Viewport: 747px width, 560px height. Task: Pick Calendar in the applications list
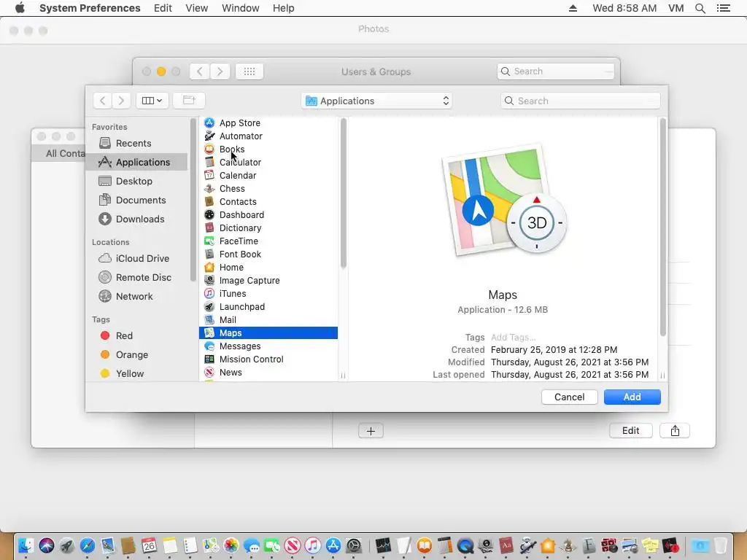coord(268,175)
